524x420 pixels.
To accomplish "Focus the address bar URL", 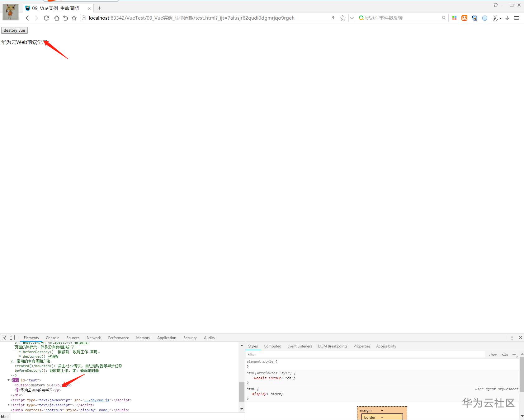I will pos(191,18).
